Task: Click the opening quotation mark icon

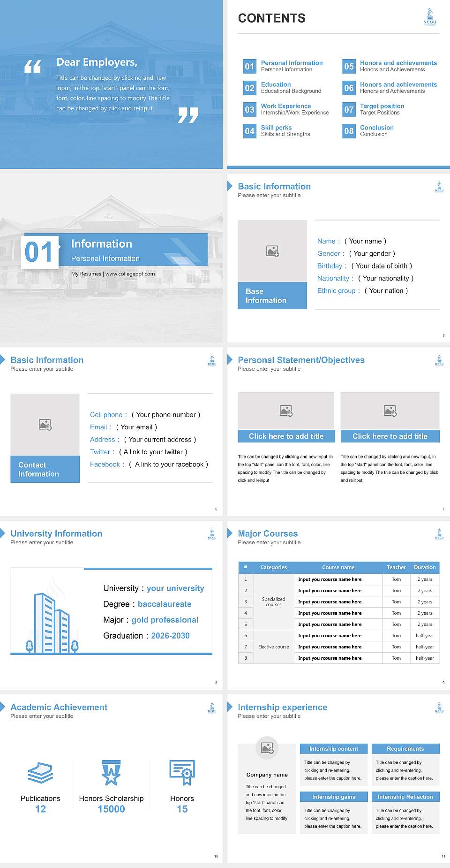Action: point(33,67)
